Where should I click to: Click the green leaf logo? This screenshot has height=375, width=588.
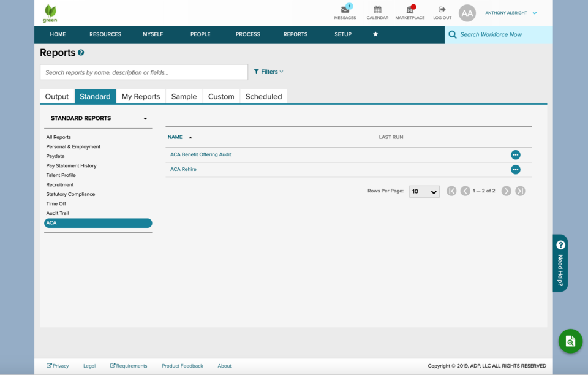click(50, 13)
